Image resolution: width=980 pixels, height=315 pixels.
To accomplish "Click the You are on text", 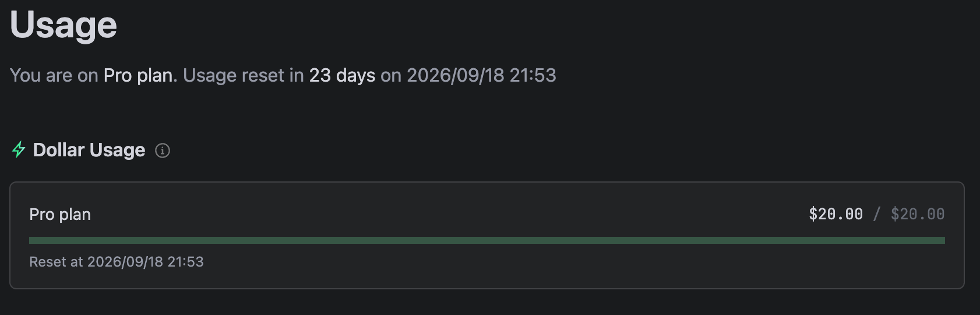I will pos(54,75).
